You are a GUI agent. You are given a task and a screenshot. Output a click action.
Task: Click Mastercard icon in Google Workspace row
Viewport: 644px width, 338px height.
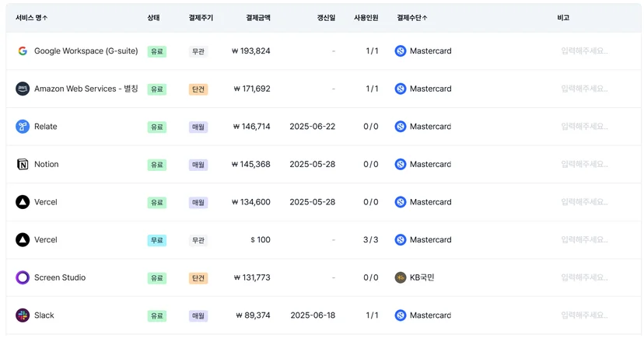[401, 51]
